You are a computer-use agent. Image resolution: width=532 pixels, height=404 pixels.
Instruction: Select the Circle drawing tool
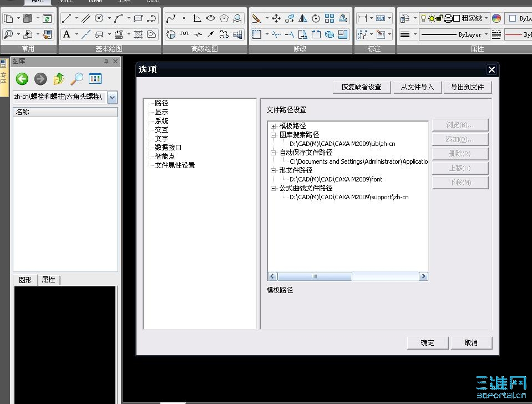[x=99, y=18]
